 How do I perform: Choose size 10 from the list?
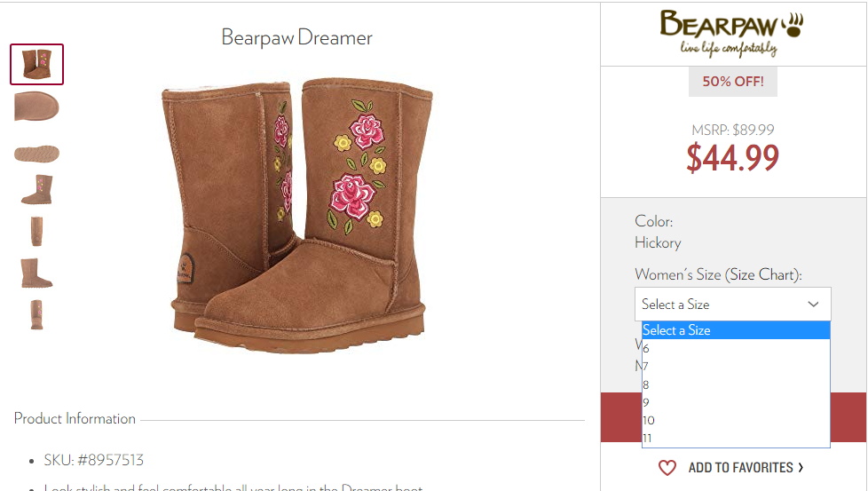coord(736,420)
